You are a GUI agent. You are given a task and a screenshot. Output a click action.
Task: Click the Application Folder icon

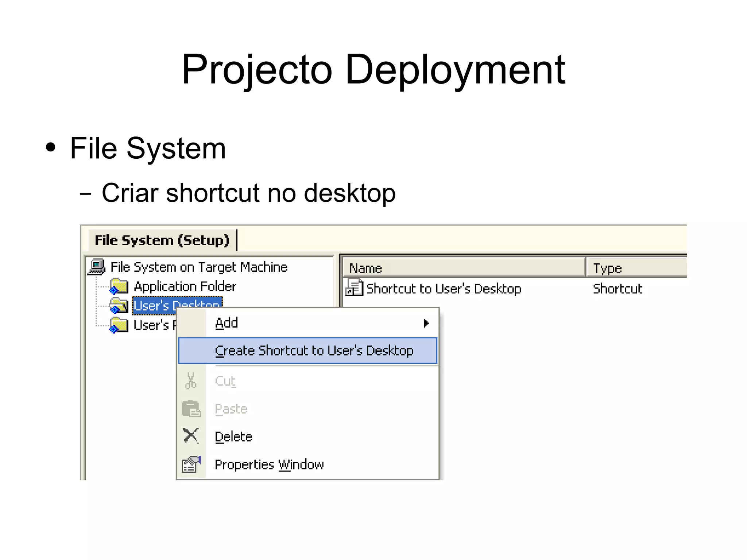[119, 286]
